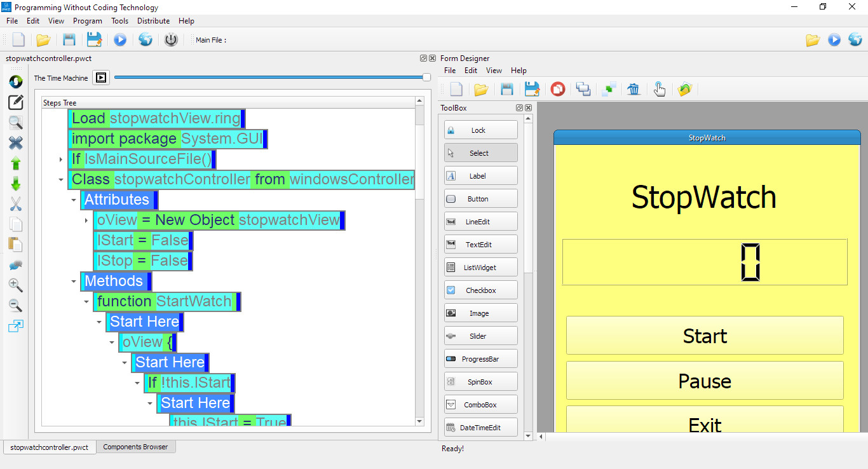Click the power shutdown icon in main toolbar
The width and height of the screenshot is (868, 469).
tap(170, 39)
